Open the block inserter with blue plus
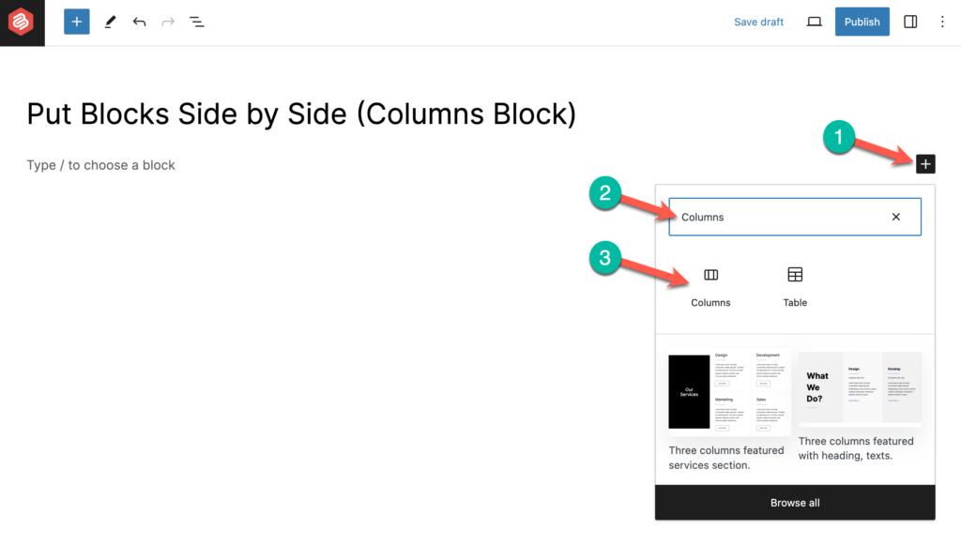 click(x=76, y=21)
